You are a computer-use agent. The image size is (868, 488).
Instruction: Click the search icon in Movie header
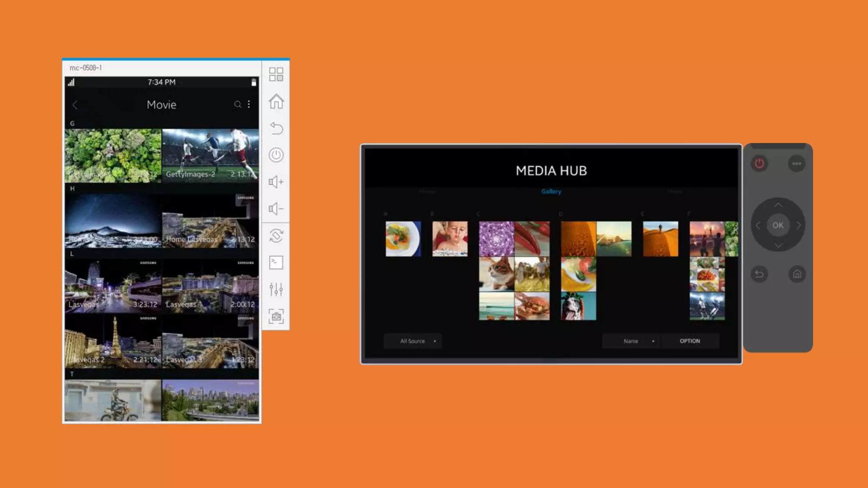pos(237,104)
